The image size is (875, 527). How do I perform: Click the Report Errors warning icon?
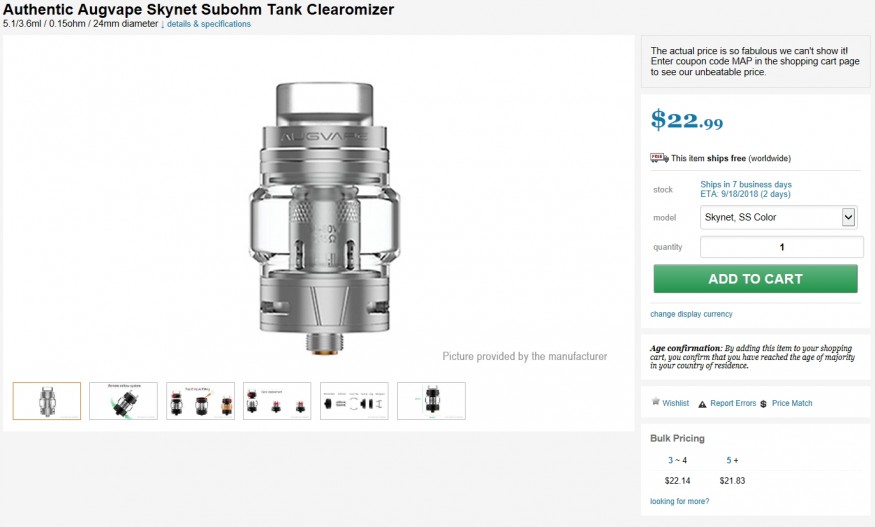[x=702, y=404]
